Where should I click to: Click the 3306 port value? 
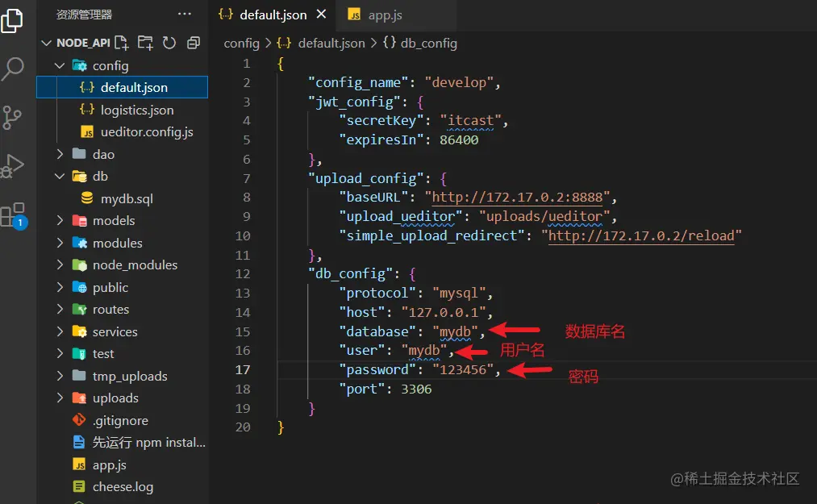pyautogui.click(x=416, y=389)
